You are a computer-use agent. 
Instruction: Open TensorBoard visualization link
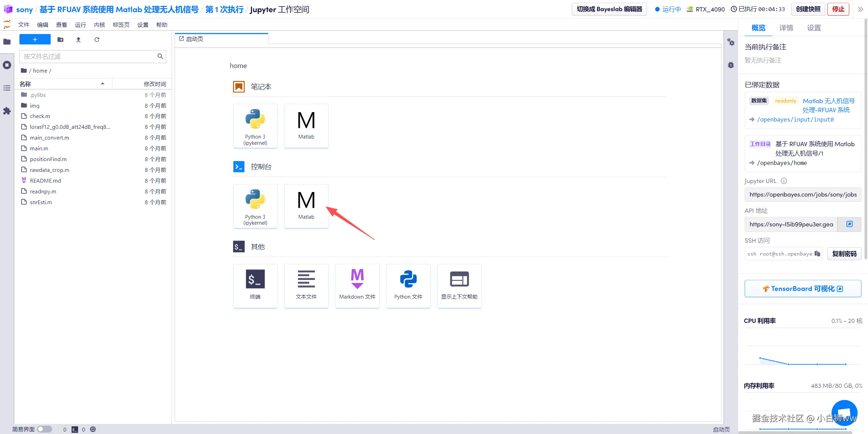point(803,289)
